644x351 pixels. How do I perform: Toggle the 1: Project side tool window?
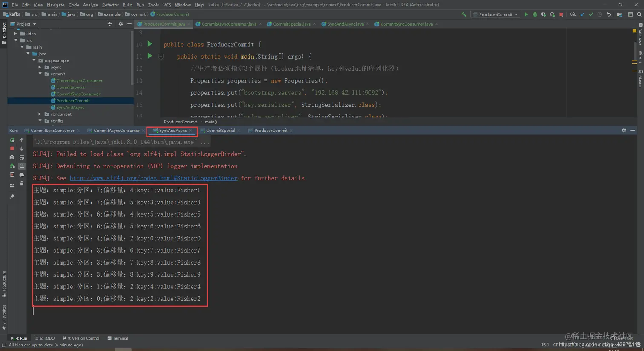tap(4, 33)
